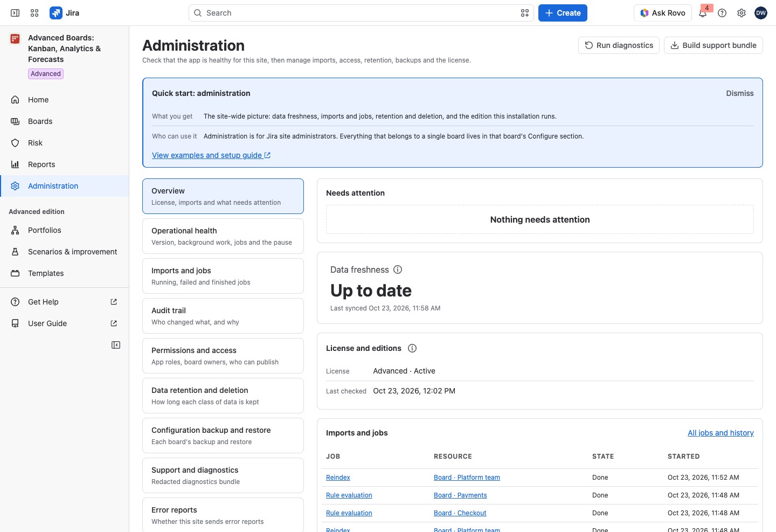Focus the Search input field
Image resolution: width=776 pixels, height=532 pixels.
[361, 13]
